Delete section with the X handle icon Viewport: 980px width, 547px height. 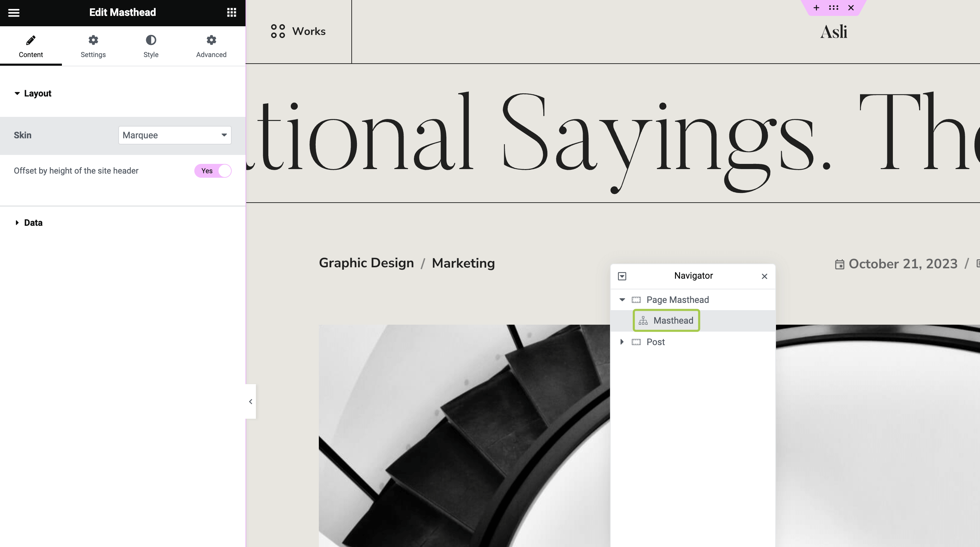coord(851,8)
